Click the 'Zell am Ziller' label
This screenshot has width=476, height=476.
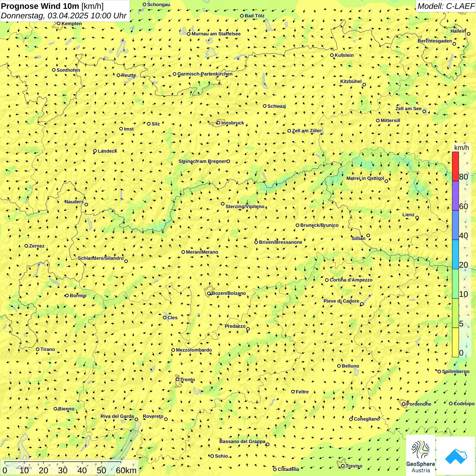click(307, 131)
